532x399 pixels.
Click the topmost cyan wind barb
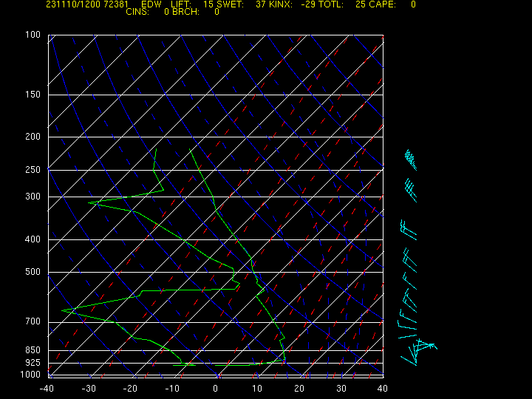coord(411,160)
